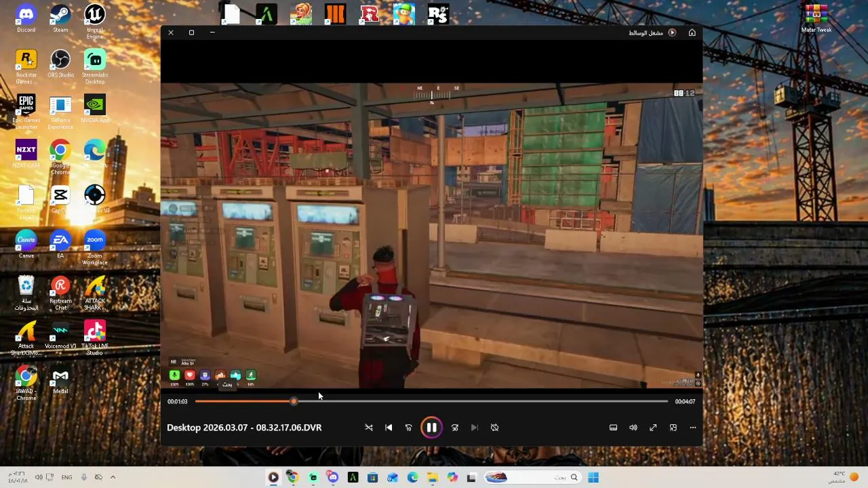Open Discord from the desktop
Image resolution: width=868 pixels, height=488 pixels.
point(26,19)
